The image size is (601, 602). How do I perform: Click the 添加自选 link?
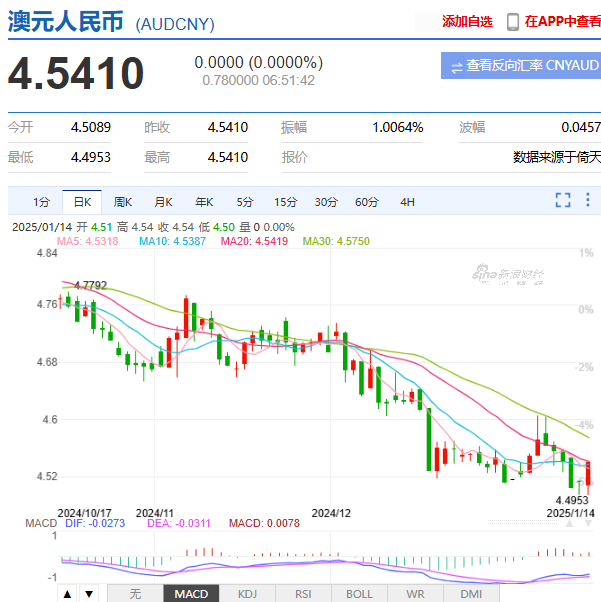[467, 21]
